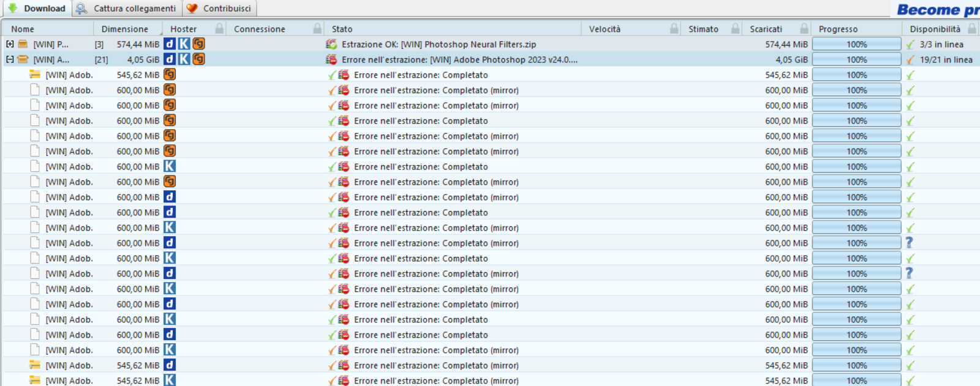
Task: Toggle the lock in Disponibilità column header
Action: [972, 29]
